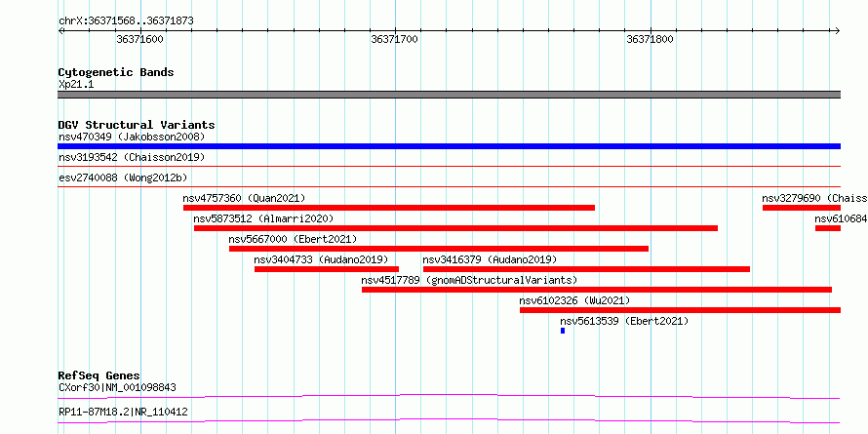This screenshot has height=434, width=868.
Task: Click the 36371800 ruler position
Action: [650, 39]
